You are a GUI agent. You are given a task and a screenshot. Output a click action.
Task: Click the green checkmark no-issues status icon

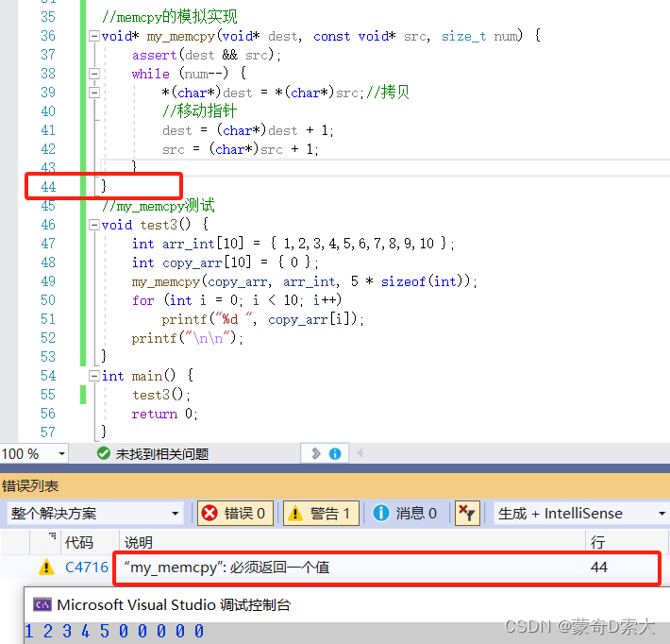[104, 453]
